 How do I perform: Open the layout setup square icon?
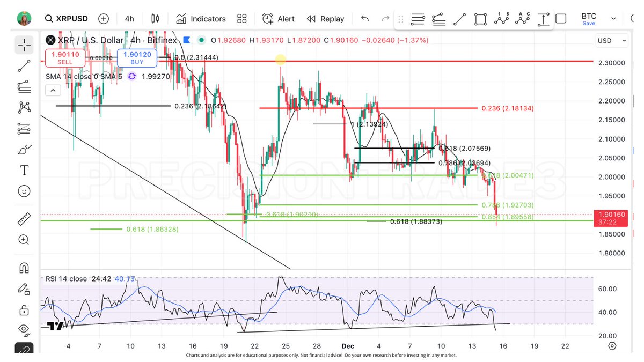[561, 19]
